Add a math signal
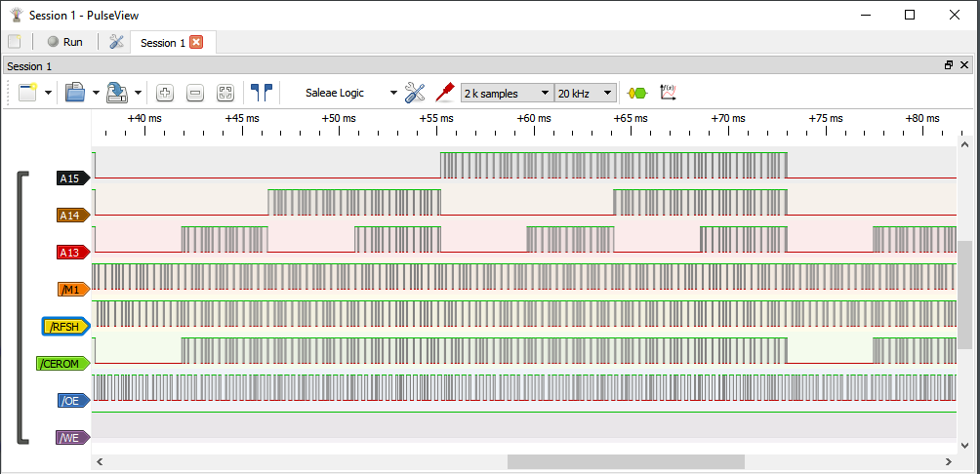The width and height of the screenshot is (980, 474). coord(669,93)
